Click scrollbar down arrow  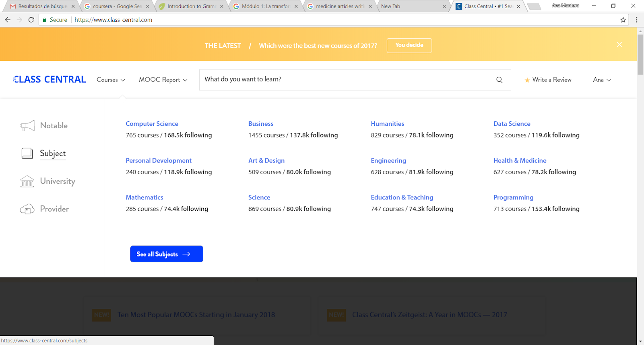click(640, 341)
